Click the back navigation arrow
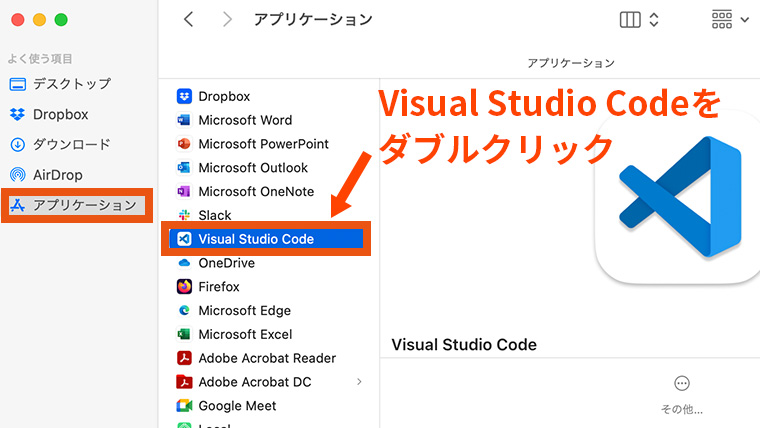This screenshot has height=428, width=760. (189, 19)
